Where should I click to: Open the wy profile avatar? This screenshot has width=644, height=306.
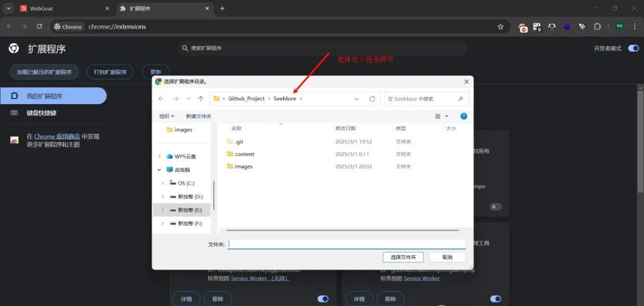click(620, 26)
